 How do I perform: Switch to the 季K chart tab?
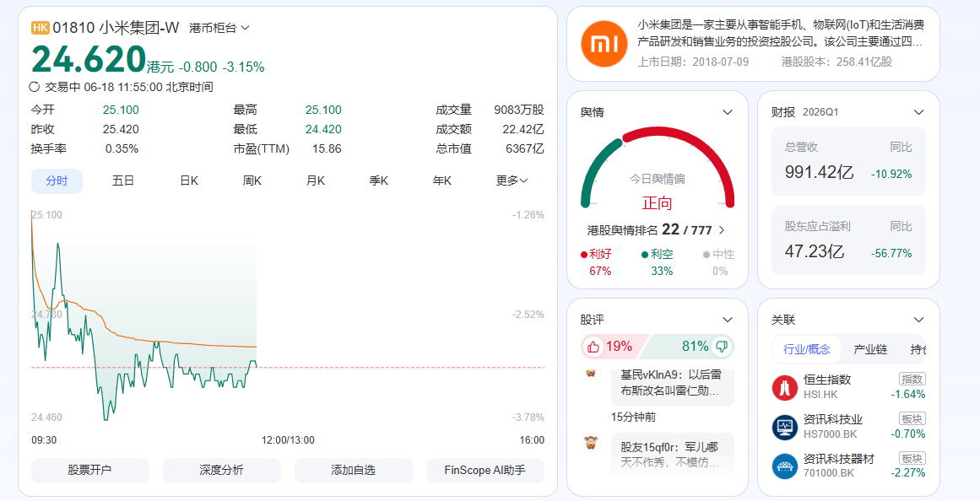(x=379, y=180)
